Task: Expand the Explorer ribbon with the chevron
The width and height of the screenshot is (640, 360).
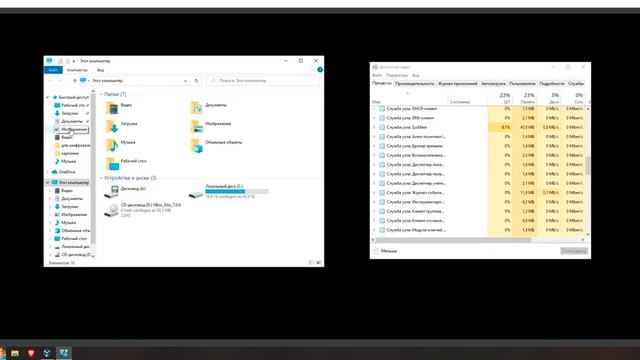Action: 313,70
